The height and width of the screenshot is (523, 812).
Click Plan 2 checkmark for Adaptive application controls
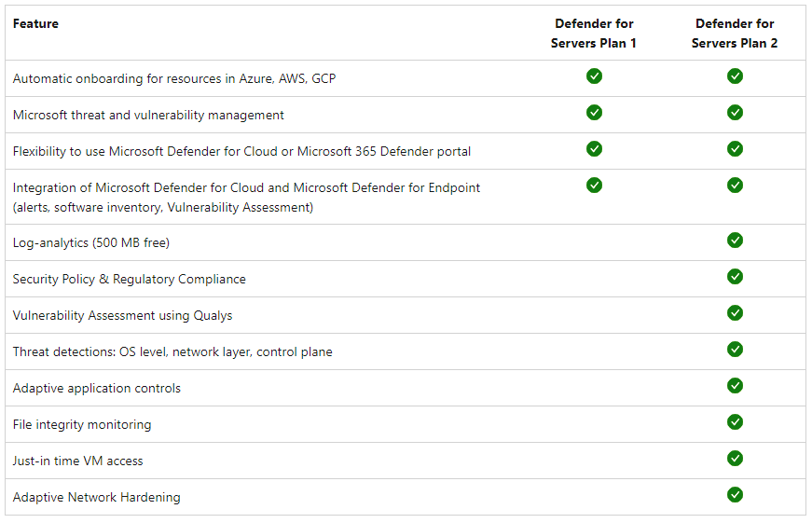[735, 386]
